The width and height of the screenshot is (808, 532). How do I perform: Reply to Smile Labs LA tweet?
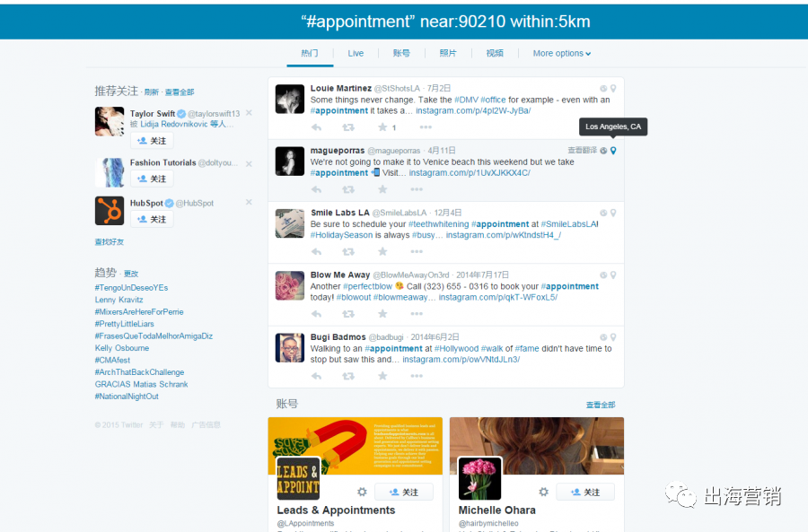point(316,252)
